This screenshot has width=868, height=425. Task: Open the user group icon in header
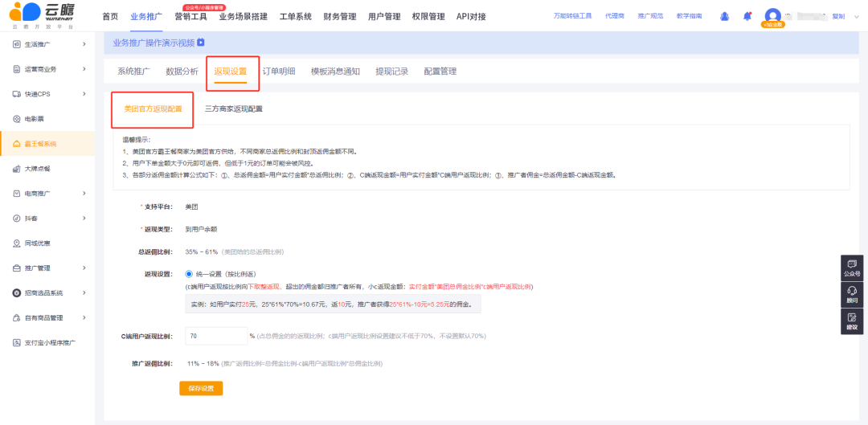pos(724,16)
